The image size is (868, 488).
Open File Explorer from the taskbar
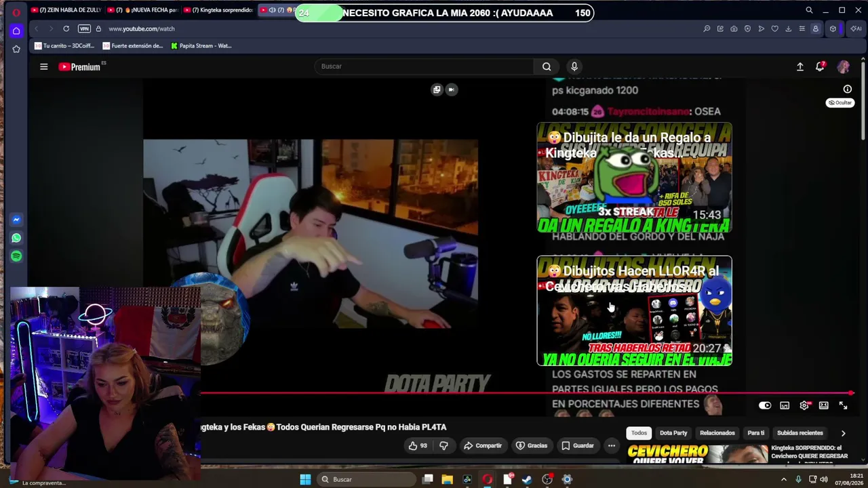coord(448,479)
